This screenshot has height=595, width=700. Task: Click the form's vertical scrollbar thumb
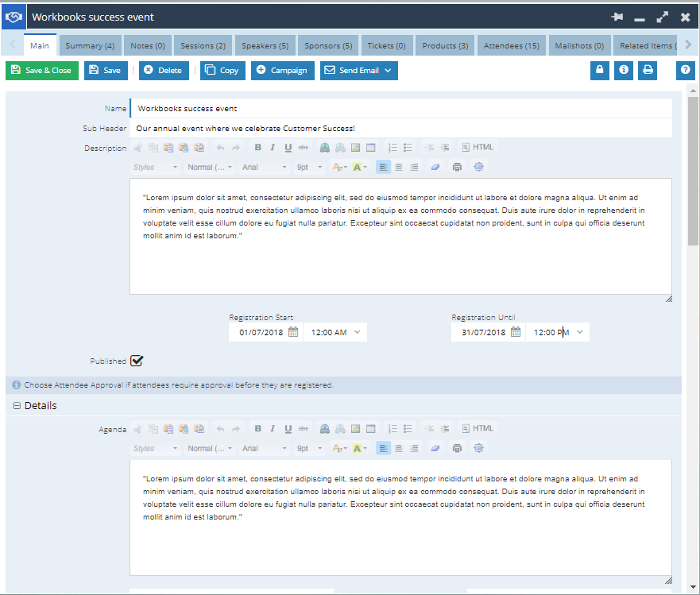[x=693, y=171]
